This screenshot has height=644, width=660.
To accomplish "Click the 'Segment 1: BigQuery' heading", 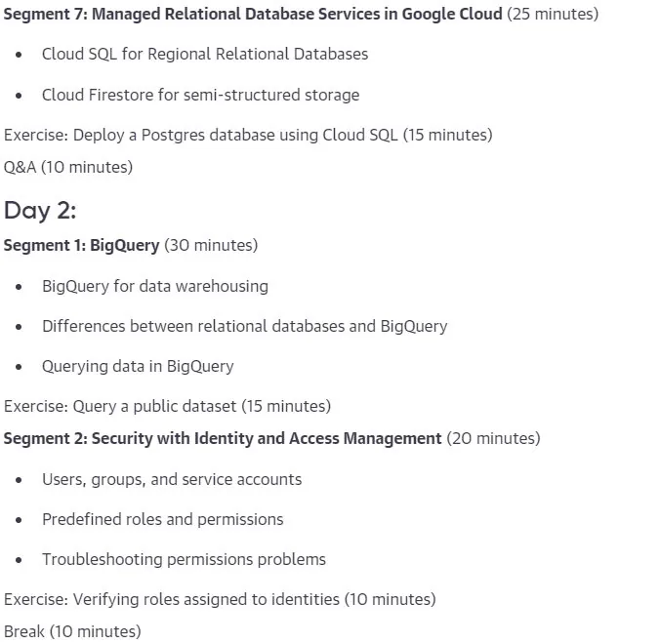I will [x=82, y=246].
